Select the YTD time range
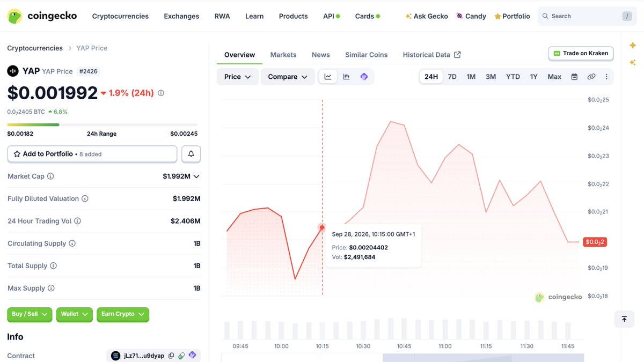This screenshot has width=644, height=362. 513,77
